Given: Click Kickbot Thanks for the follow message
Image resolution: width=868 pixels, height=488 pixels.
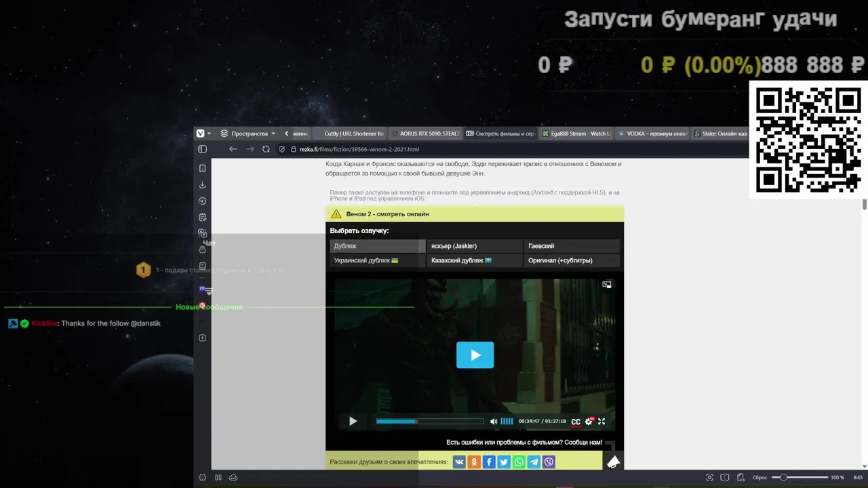Looking at the screenshot, I should [x=85, y=323].
